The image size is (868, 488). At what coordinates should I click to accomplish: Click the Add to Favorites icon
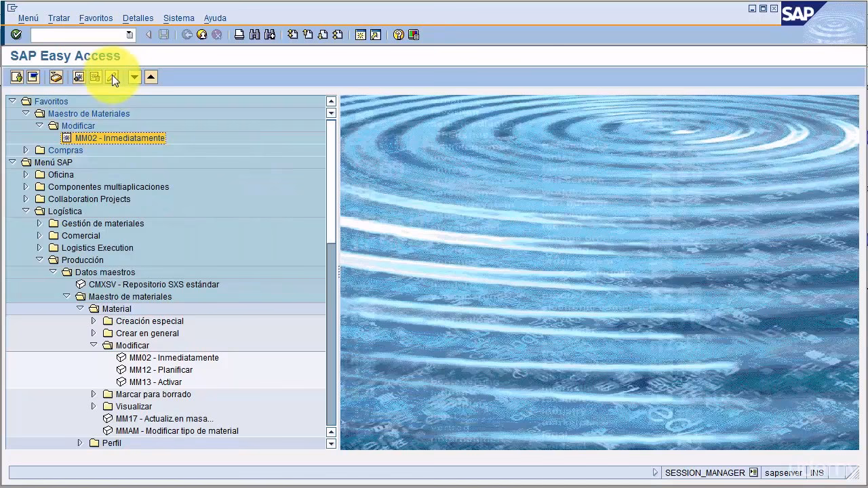coord(79,77)
